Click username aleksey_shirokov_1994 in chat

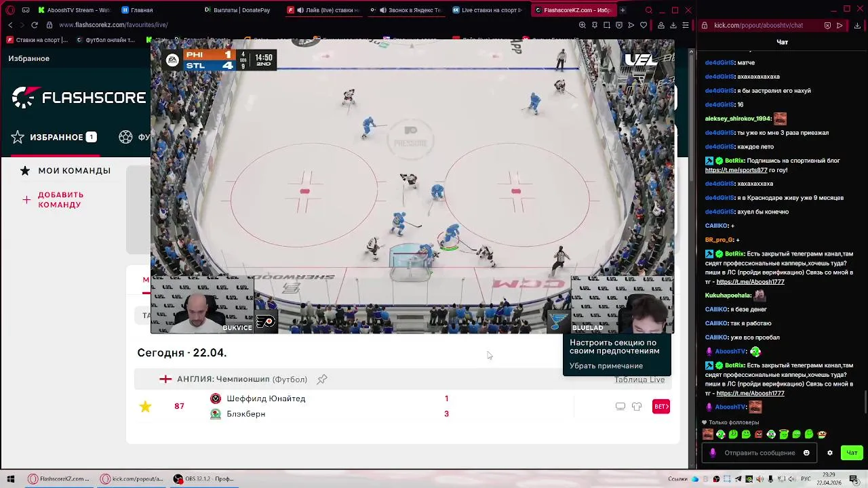click(x=738, y=119)
